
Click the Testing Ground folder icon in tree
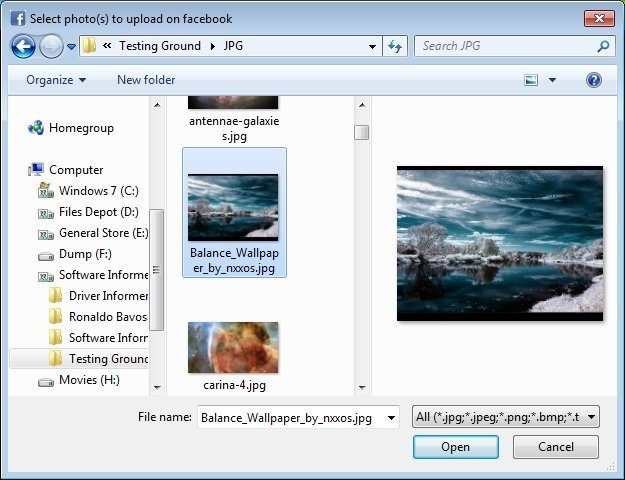pyautogui.click(x=55, y=358)
